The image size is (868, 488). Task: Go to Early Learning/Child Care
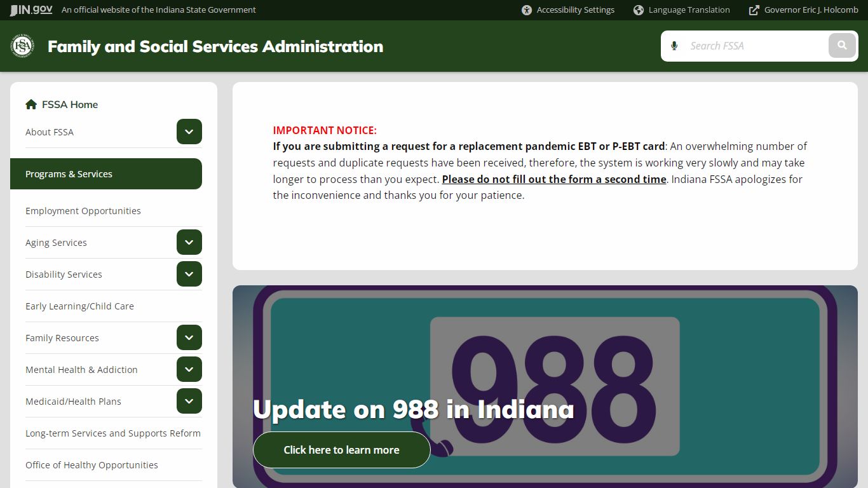(79, 306)
